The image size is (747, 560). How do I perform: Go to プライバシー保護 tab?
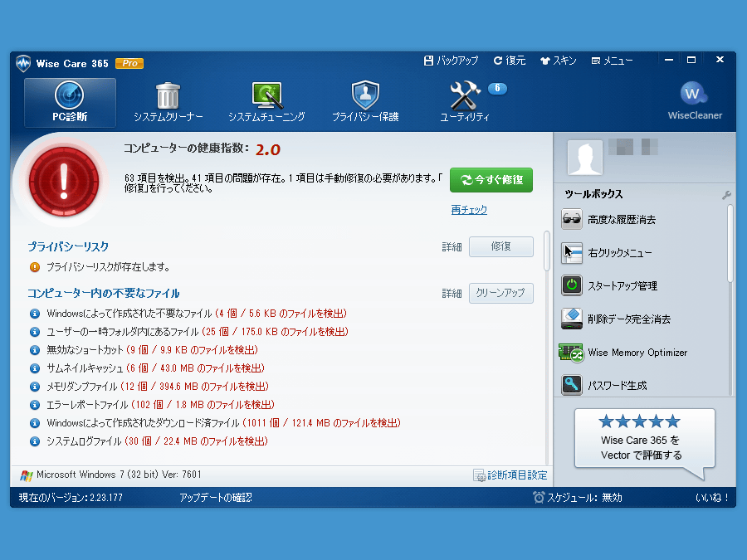coord(365,102)
